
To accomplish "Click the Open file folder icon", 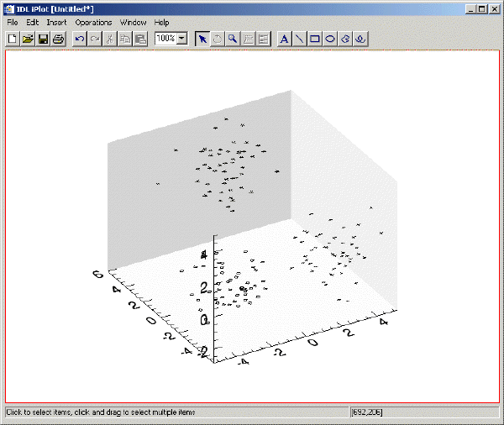I will click(x=28, y=39).
